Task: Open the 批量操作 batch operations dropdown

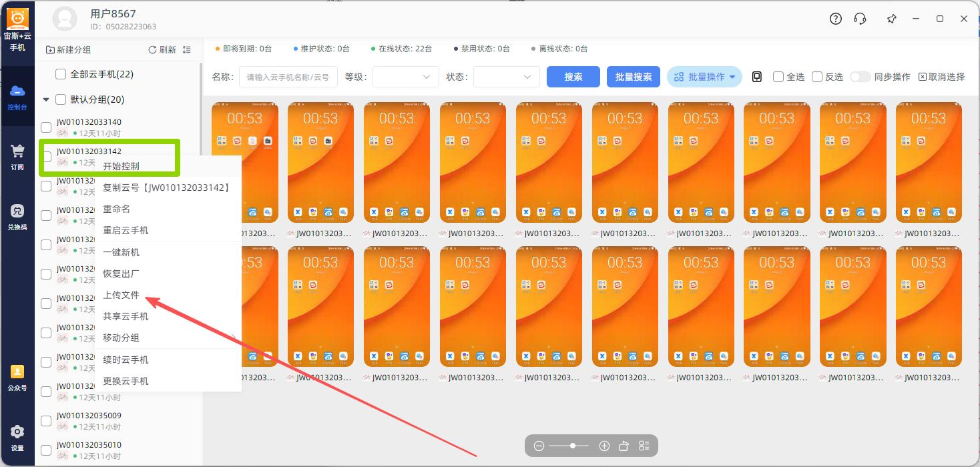Action: [705, 77]
